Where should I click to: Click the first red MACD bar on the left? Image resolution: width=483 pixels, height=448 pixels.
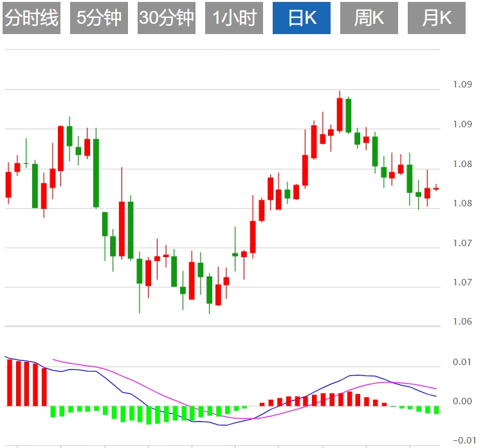point(10,382)
